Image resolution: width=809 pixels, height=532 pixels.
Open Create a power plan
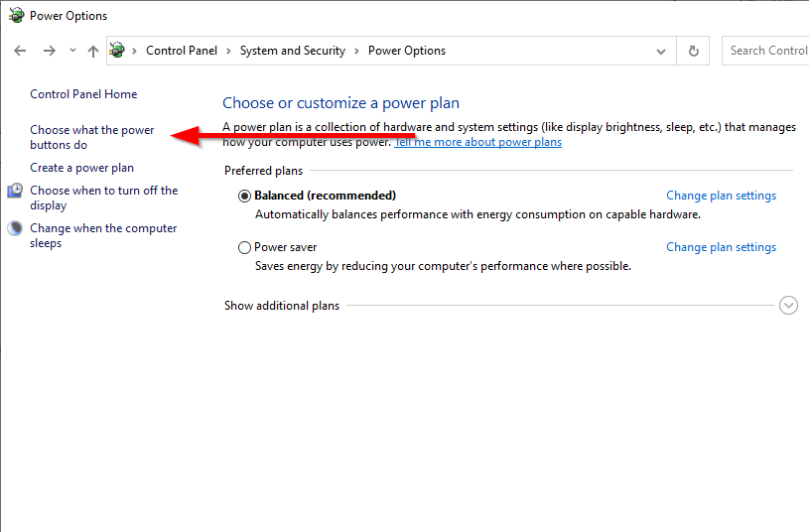pos(81,168)
